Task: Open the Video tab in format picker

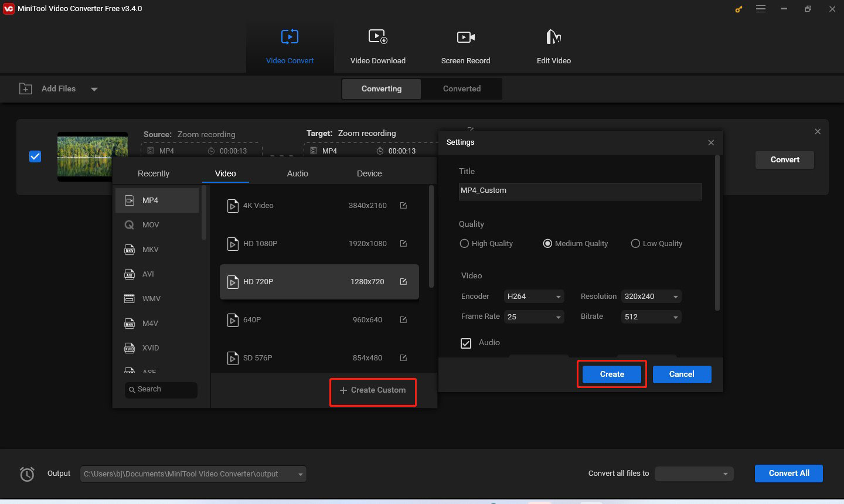Action: pyautogui.click(x=226, y=173)
